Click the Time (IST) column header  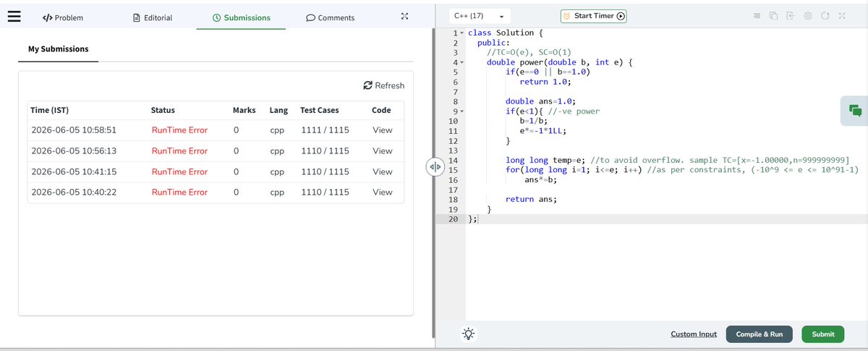[x=50, y=110]
